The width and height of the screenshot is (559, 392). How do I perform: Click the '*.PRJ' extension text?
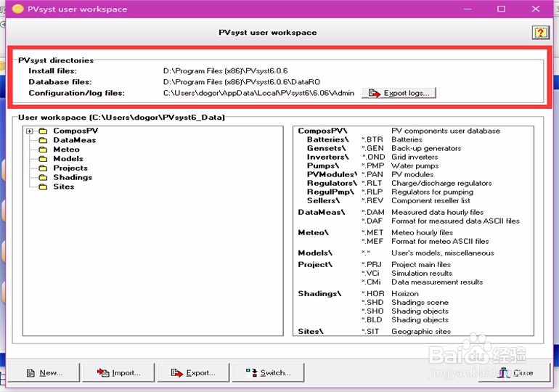(x=372, y=264)
